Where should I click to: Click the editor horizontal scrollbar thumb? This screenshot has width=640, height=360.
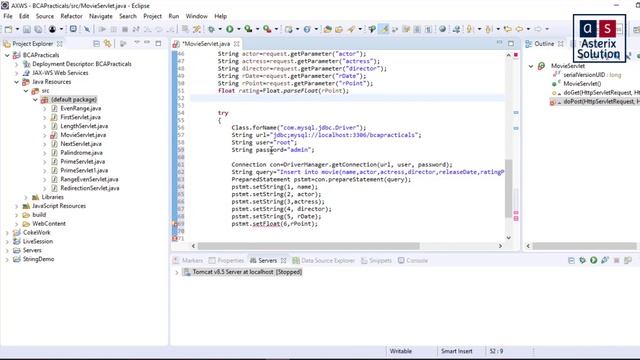pos(309,246)
